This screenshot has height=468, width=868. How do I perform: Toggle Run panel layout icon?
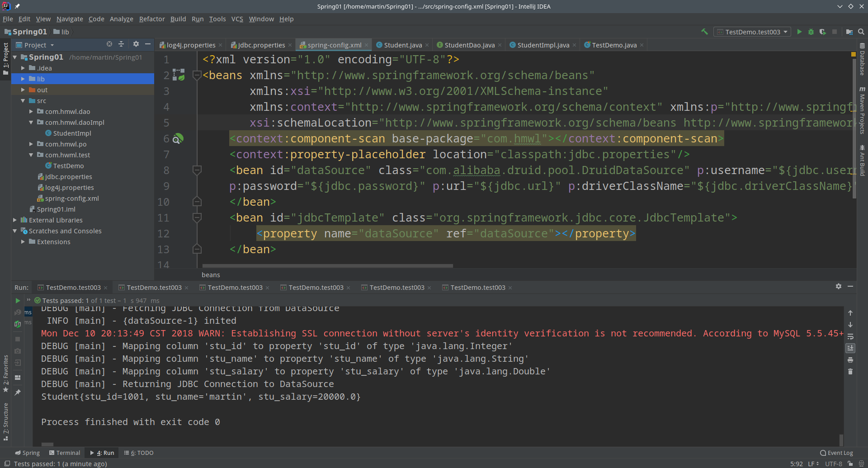point(18,378)
